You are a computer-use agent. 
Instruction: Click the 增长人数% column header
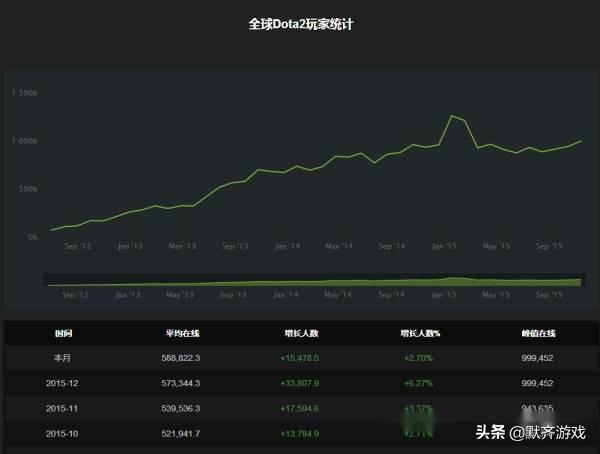point(420,333)
